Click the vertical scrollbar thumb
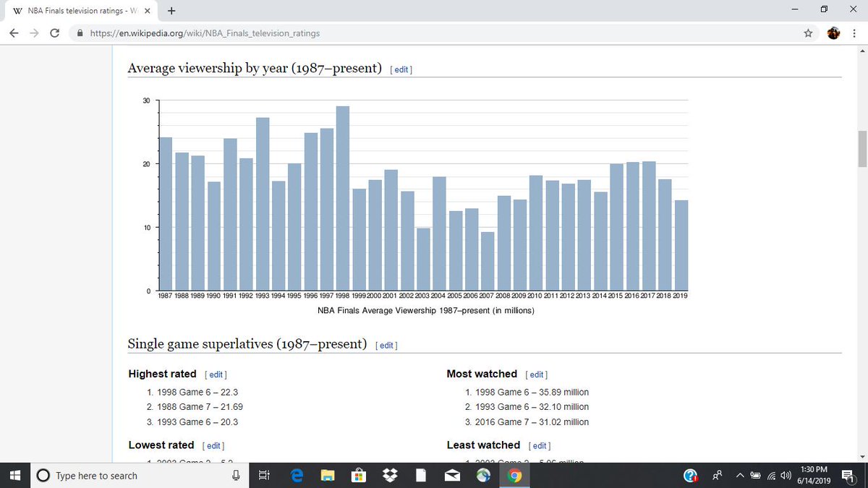Screen dimensions: 868x488 coord(861,149)
